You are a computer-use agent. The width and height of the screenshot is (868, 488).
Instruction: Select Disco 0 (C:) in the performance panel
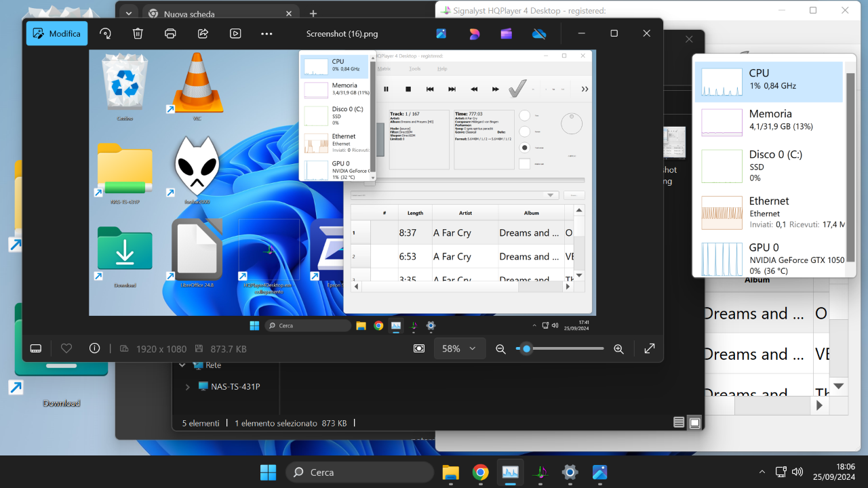coord(768,165)
